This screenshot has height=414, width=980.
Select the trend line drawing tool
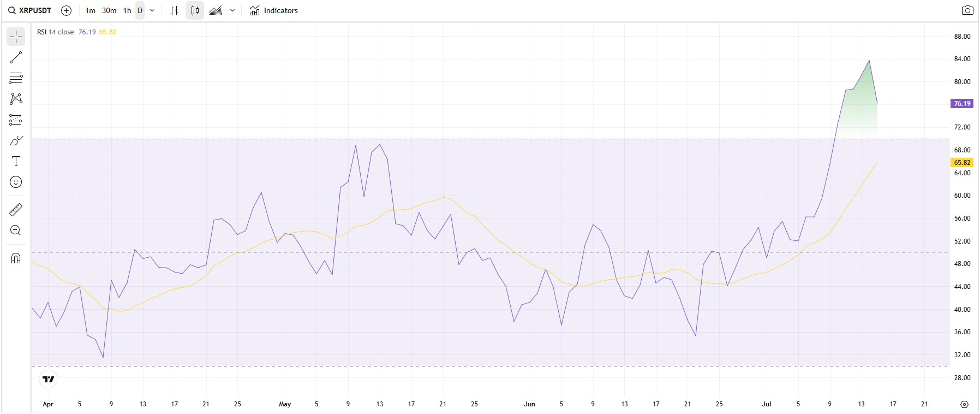(16, 57)
